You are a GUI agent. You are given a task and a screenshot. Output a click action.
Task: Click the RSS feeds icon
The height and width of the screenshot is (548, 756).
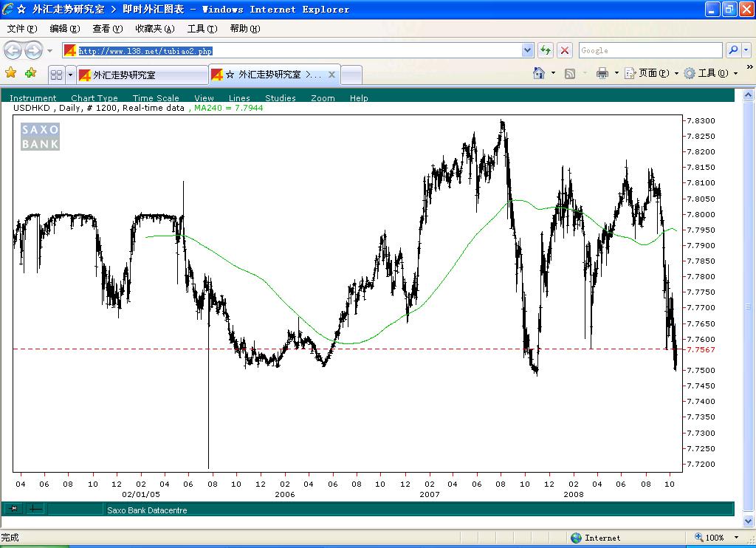pos(570,73)
